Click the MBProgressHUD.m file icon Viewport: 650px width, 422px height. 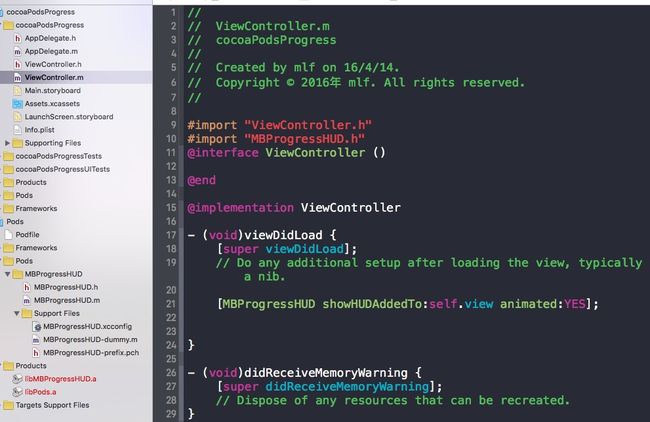coord(27,300)
